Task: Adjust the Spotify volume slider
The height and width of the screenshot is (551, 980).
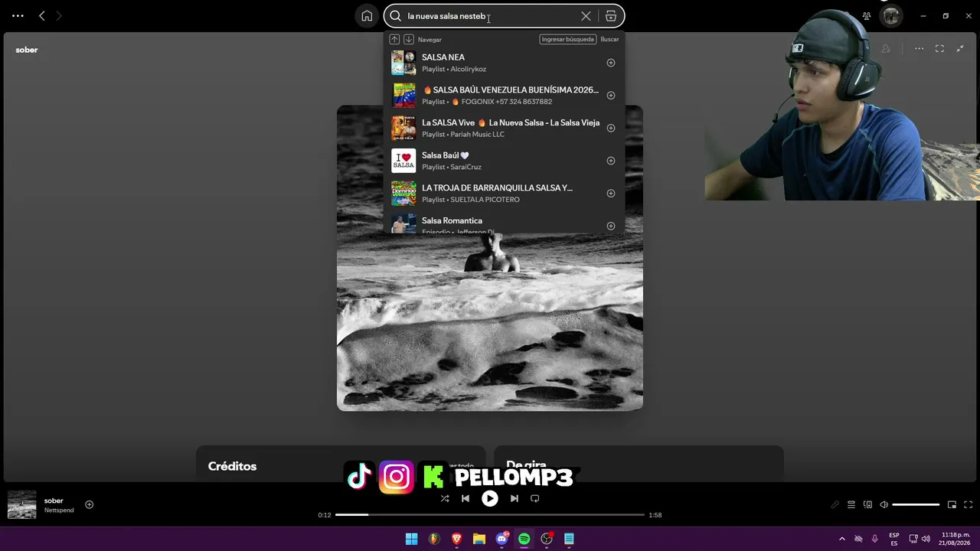Action: tap(916, 505)
